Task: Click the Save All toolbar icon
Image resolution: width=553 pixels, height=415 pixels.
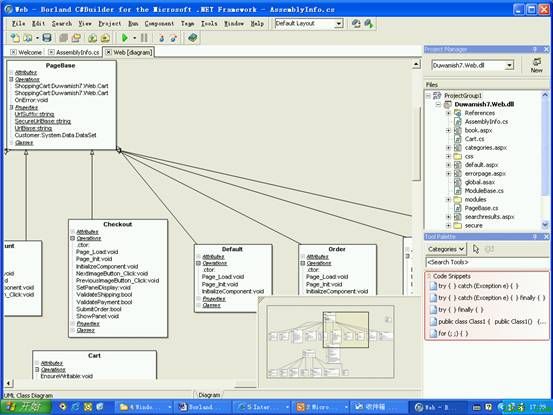Action: (x=63, y=38)
